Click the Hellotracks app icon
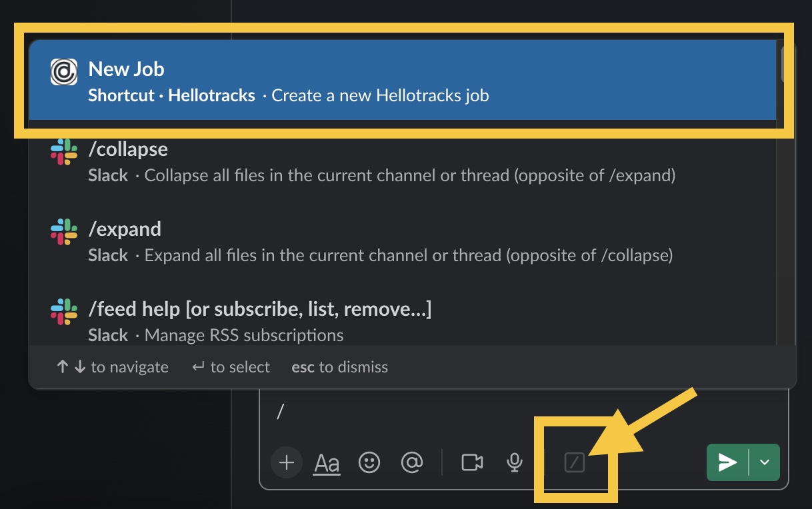 (64, 71)
